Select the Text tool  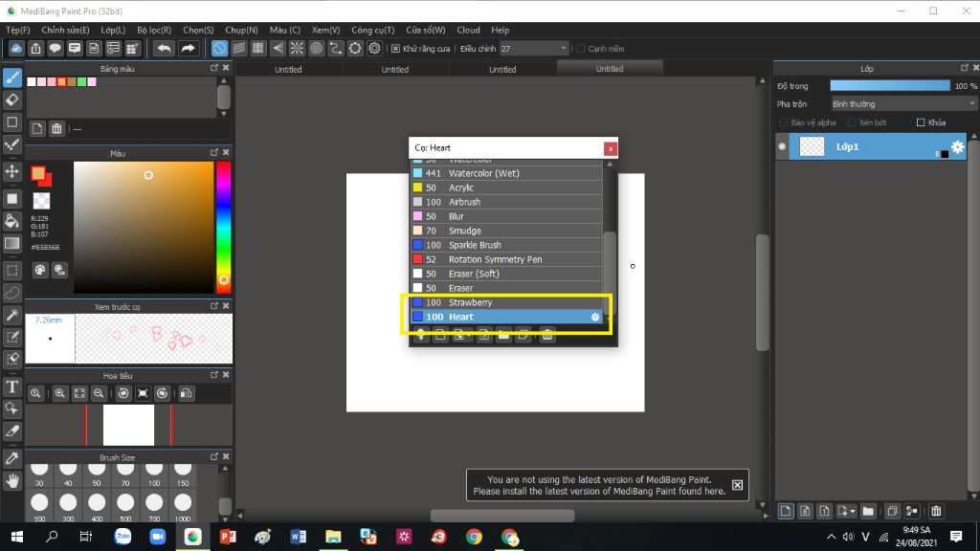[x=12, y=386]
